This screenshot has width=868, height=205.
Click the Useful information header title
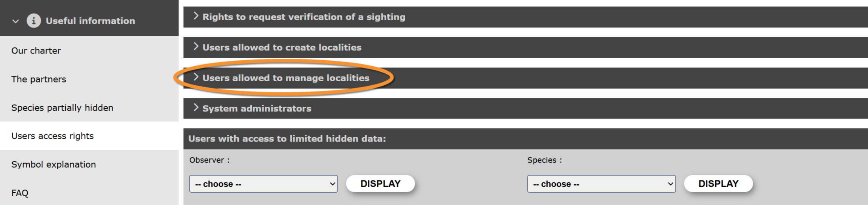pos(90,21)
